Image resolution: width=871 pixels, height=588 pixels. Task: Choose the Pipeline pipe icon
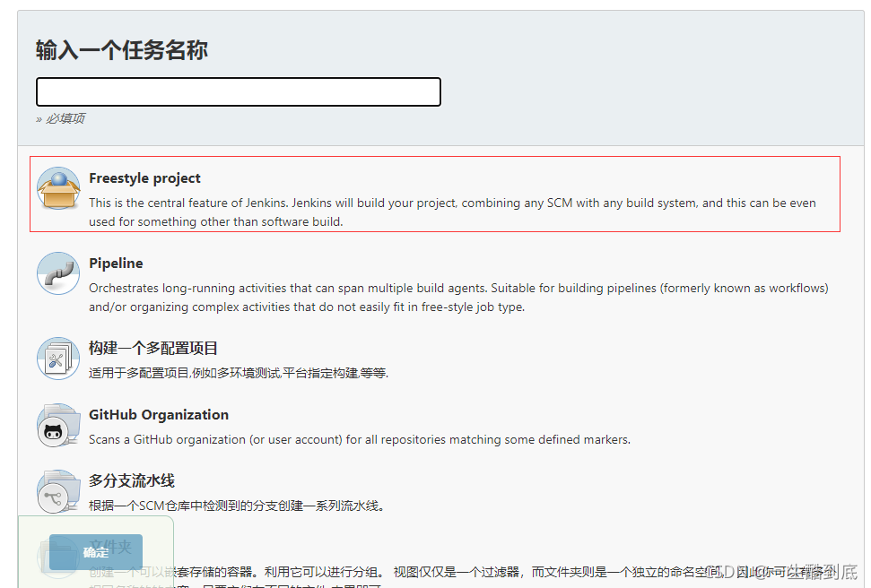pos(58,273)
